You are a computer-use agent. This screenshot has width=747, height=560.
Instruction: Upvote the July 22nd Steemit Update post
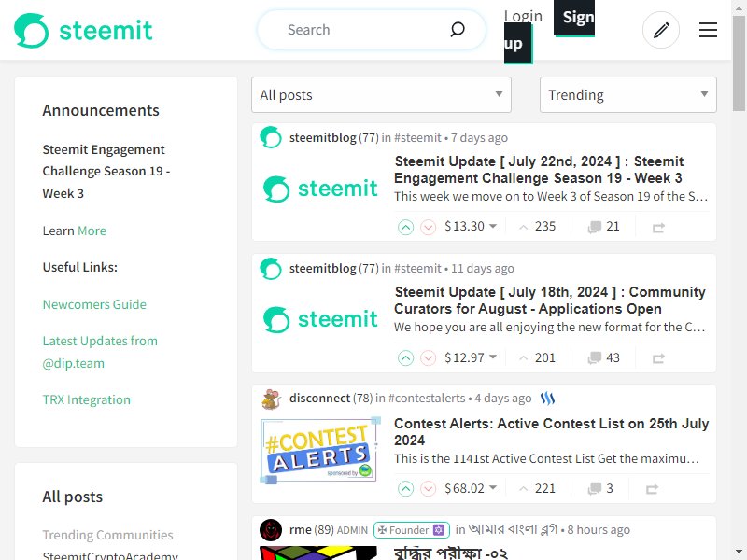[x=405, y=227]
